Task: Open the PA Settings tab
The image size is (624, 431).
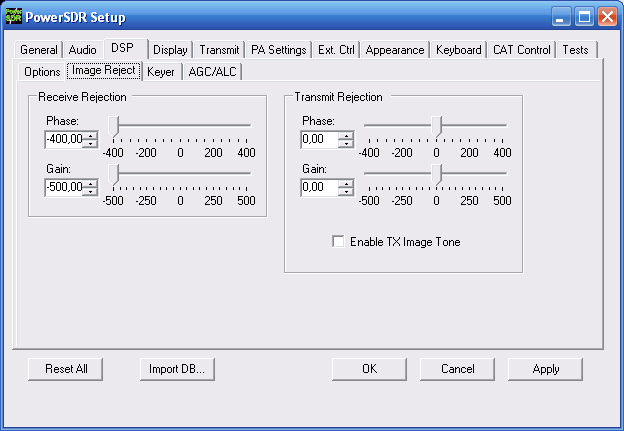Action: point(278,50)
